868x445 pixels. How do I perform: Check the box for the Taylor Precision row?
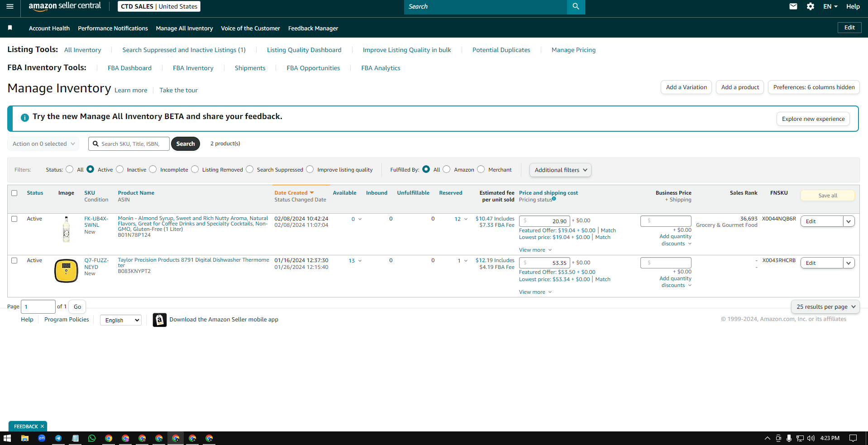point(14,261)
